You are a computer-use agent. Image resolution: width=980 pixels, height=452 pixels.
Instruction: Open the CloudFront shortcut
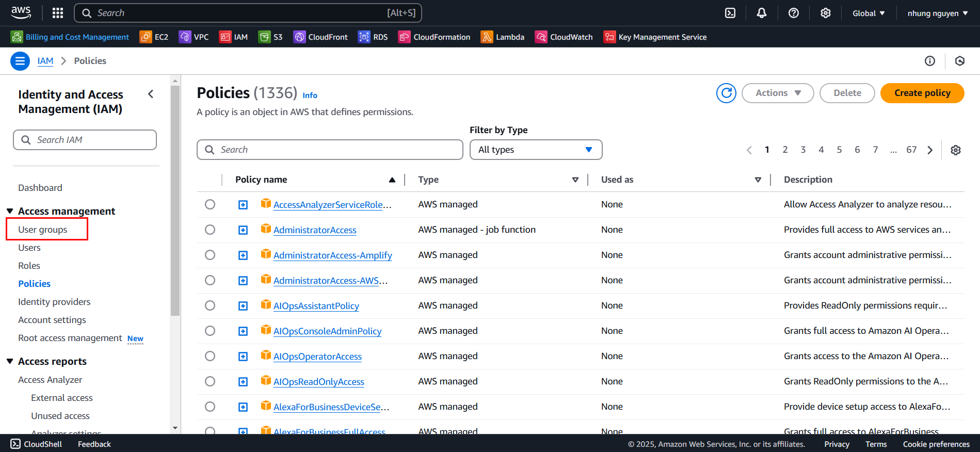[320, 37]
